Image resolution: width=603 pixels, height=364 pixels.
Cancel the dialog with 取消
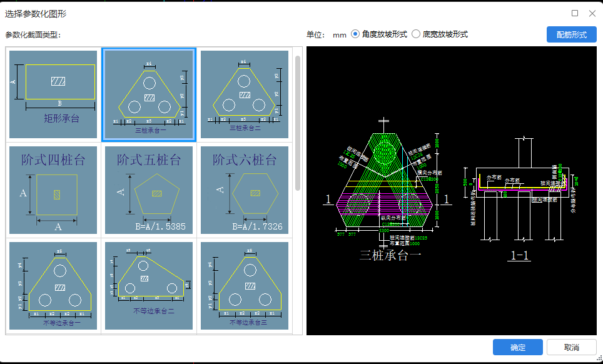click(572, 347)
